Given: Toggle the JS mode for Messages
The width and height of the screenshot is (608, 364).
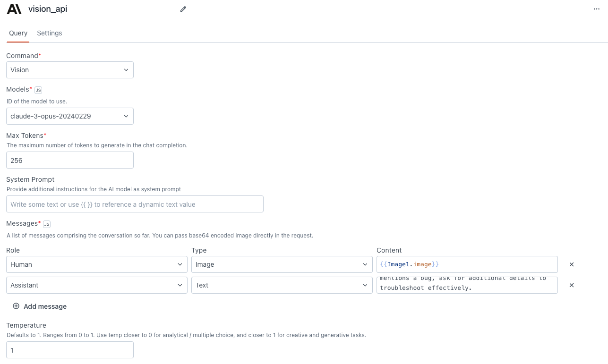Looking at the screenshot, I should pyautogui.click(x=47, y=224).
